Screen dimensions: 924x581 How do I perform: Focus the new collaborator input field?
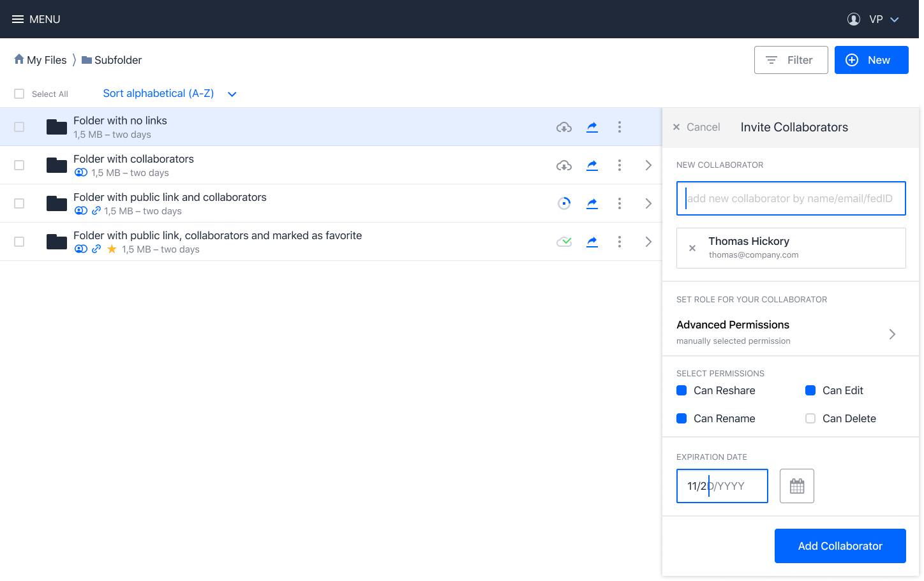791,198
